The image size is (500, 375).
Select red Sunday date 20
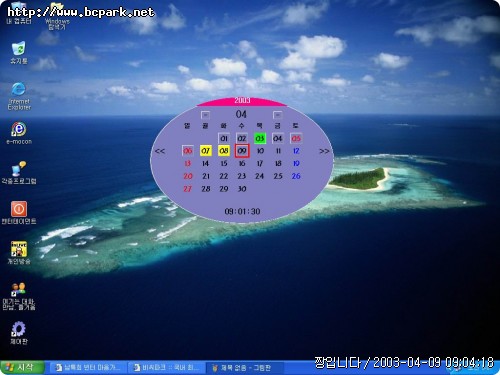coord(188,176)
